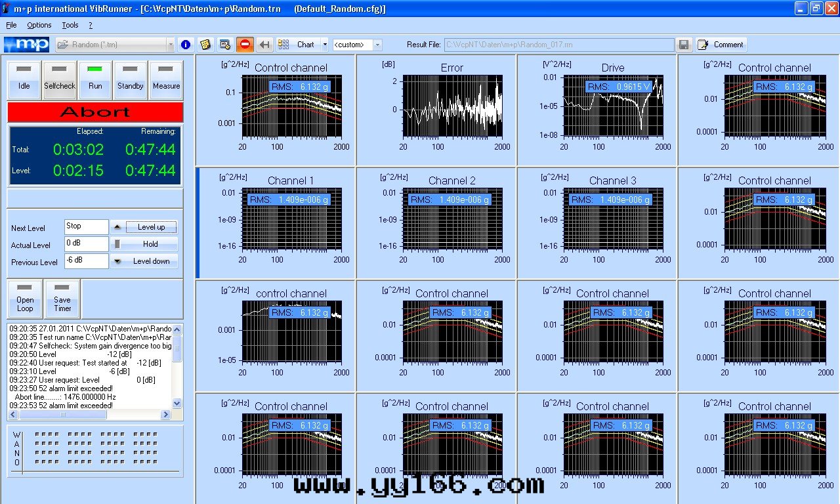Toggle the Open Loop indicator button
Screen dimensions: 840x504
point(25,299)
